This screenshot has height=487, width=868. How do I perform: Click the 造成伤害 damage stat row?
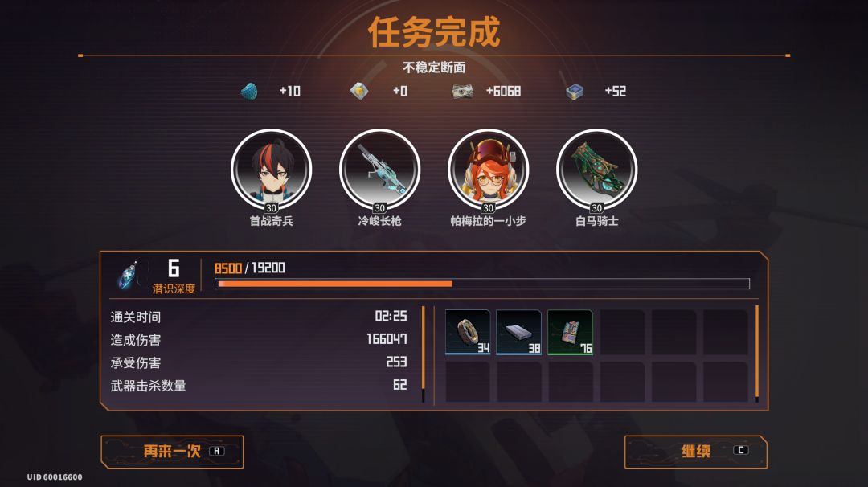point(259,339)
